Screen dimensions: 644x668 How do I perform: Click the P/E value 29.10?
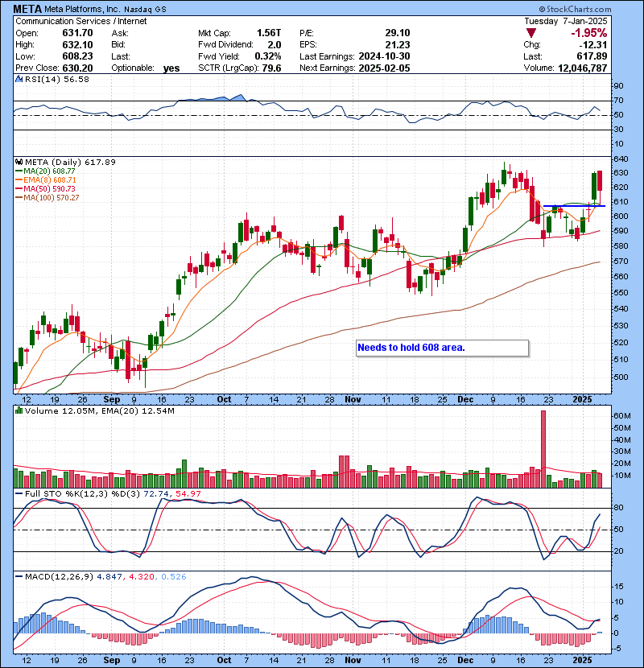(x=397, y=33)
